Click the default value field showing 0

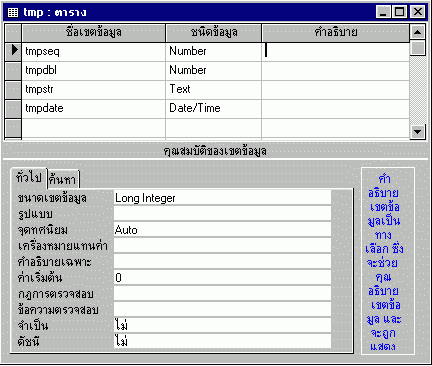pyautogui.click(x=222, y=278)
